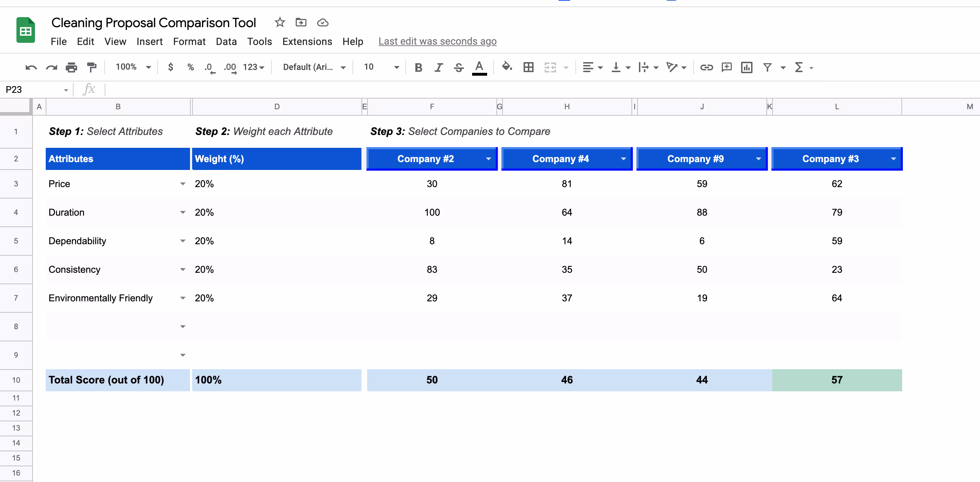980x482 pixels.
Task: Open the Format menu
Action: (x=189, y=41)
